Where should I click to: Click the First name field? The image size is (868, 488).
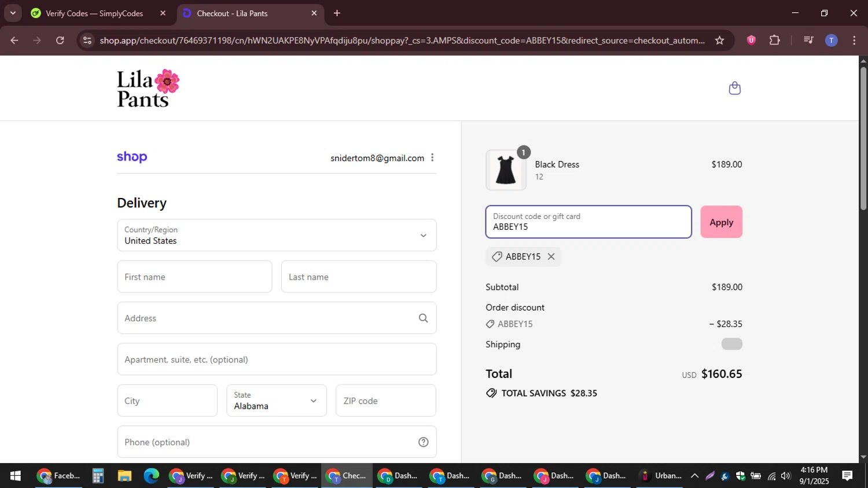click(194, 277)
